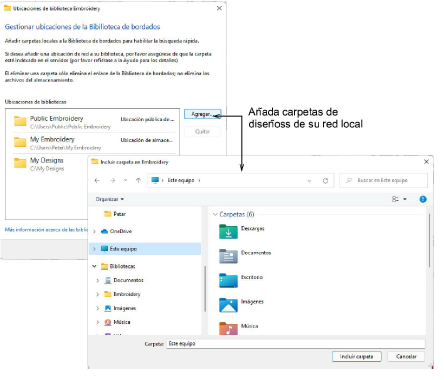Select Embroidery under Bibliotecas

127,294
